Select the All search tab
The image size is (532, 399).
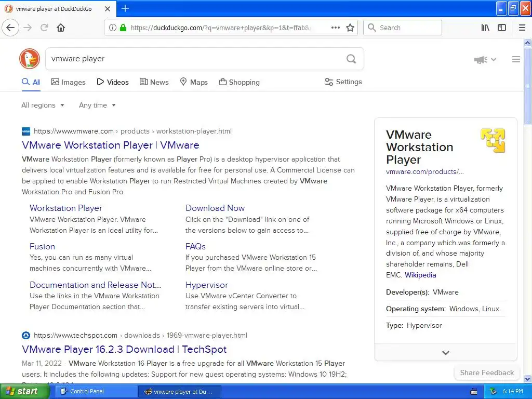pyautogui.click(x=31, y=82)
